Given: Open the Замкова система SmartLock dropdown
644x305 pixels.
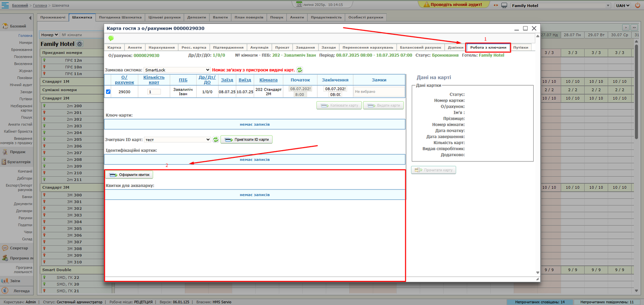Looking at the screenshot, I should [x=177, y=69].
